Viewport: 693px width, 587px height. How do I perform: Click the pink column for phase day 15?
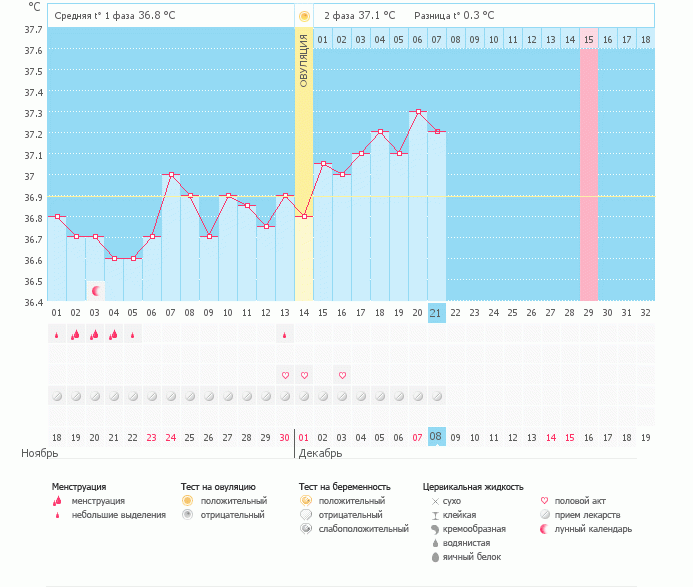tap(589, 175)
